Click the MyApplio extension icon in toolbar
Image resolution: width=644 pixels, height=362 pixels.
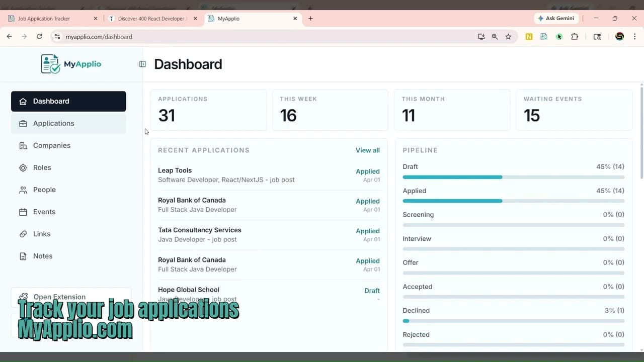[x=544, y=37]
